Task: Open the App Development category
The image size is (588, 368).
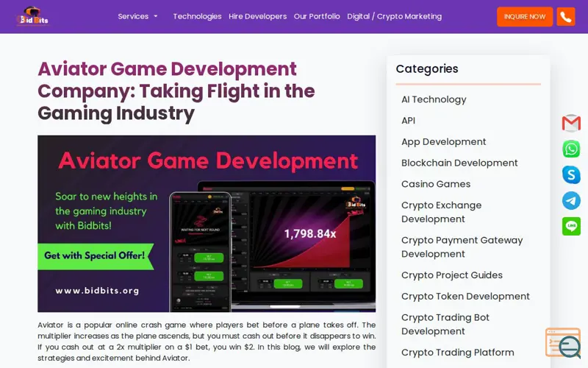Action: [444, 141]
